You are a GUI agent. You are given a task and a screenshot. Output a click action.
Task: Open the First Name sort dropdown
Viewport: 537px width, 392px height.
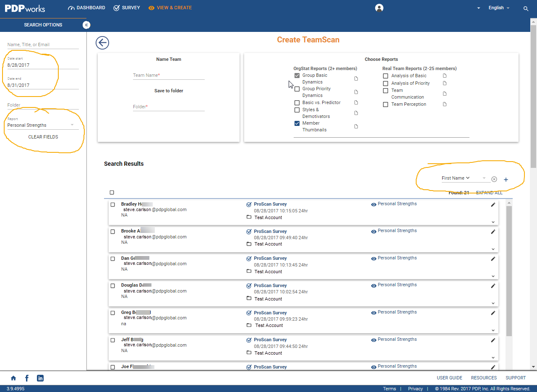coord(466,178)
